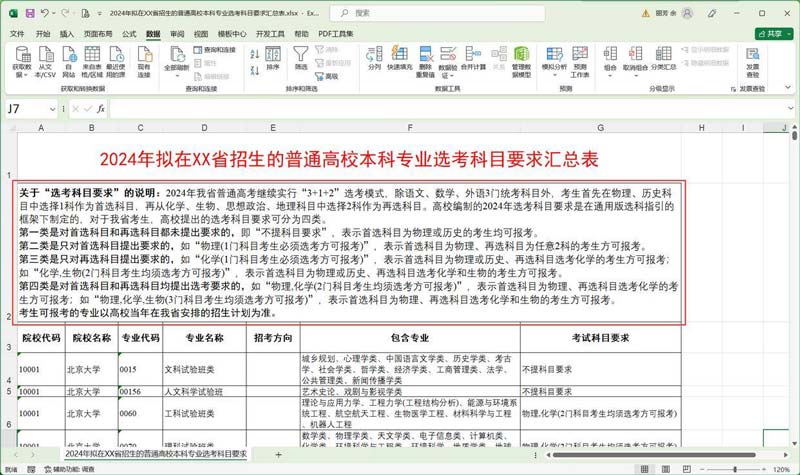Switch to Page Layout view in status bar

pyautogui.click(x=666, y=469)
